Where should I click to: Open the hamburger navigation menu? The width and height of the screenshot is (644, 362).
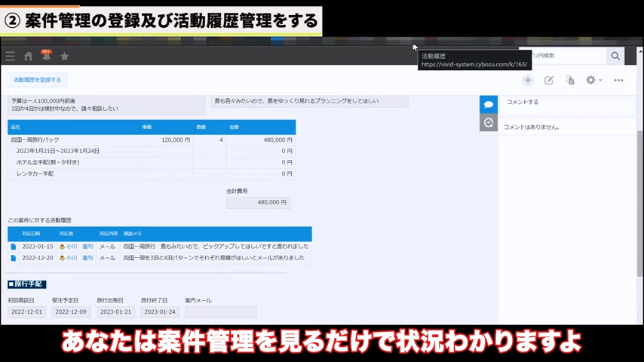click(10, 56)
